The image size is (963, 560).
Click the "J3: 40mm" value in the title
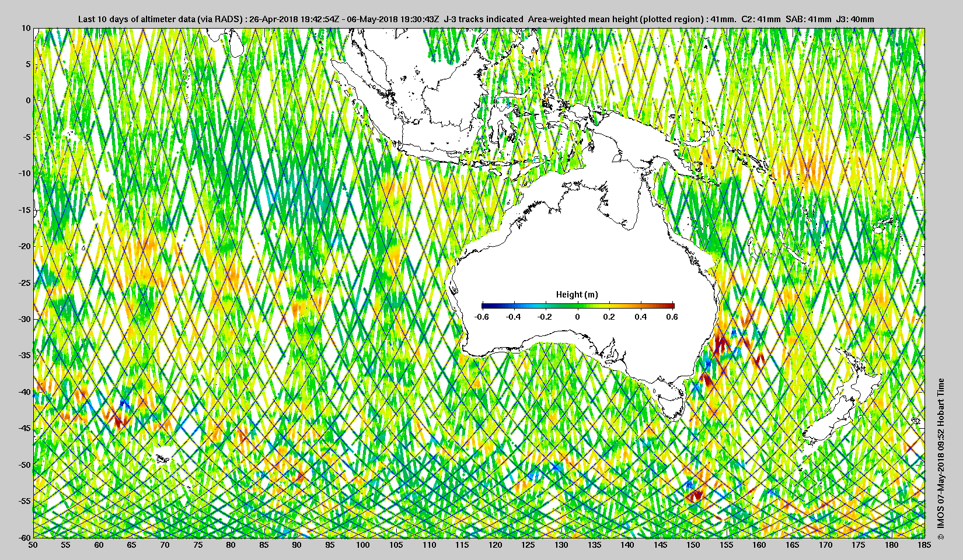tap(855, 19)
